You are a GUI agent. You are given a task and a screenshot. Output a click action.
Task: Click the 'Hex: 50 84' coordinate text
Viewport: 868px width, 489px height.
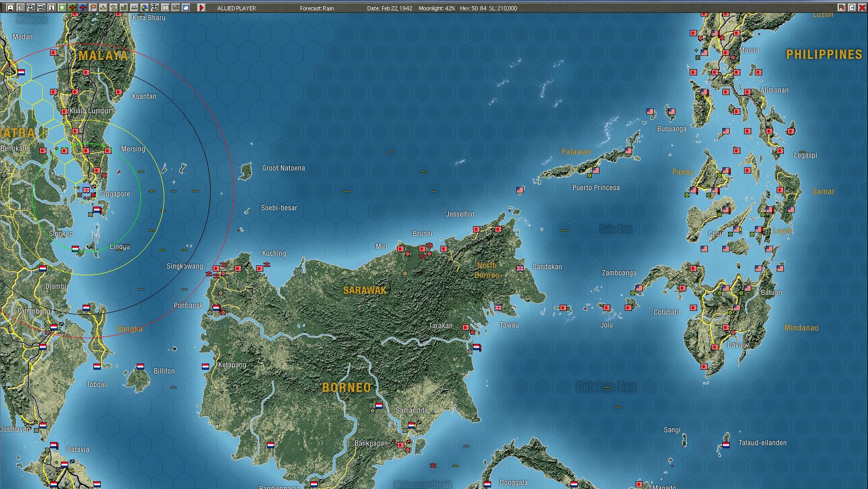472,8
